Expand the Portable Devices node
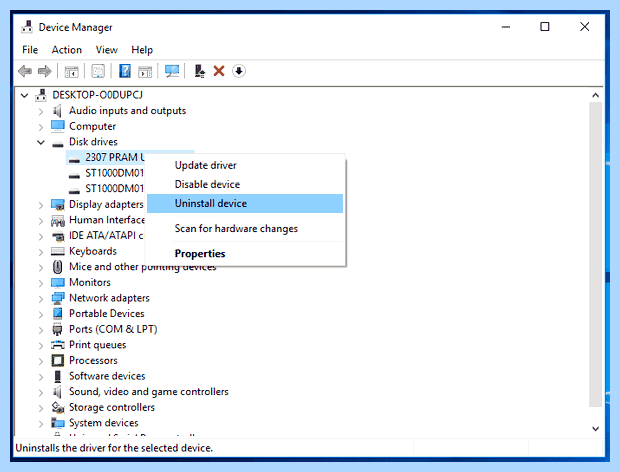 41,314
